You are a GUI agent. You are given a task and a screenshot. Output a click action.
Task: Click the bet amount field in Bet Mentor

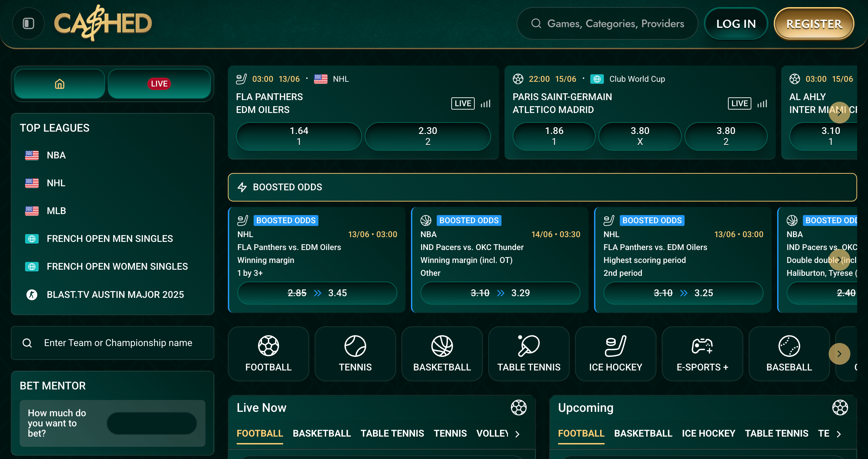click(x=152, y=423)
